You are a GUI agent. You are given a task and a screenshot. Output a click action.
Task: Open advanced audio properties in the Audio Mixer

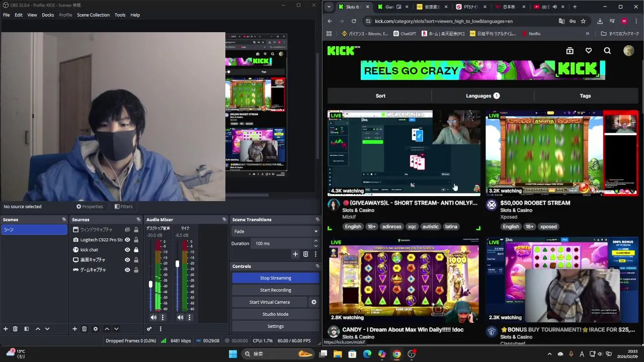point(149,329)
